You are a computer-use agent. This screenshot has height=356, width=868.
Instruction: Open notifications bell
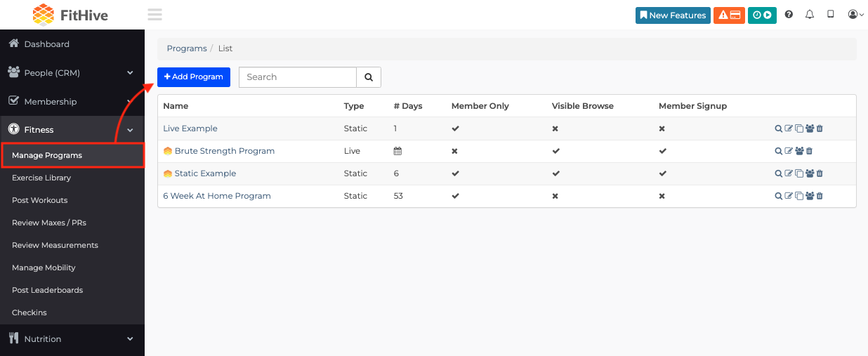(x=810, y=15)
